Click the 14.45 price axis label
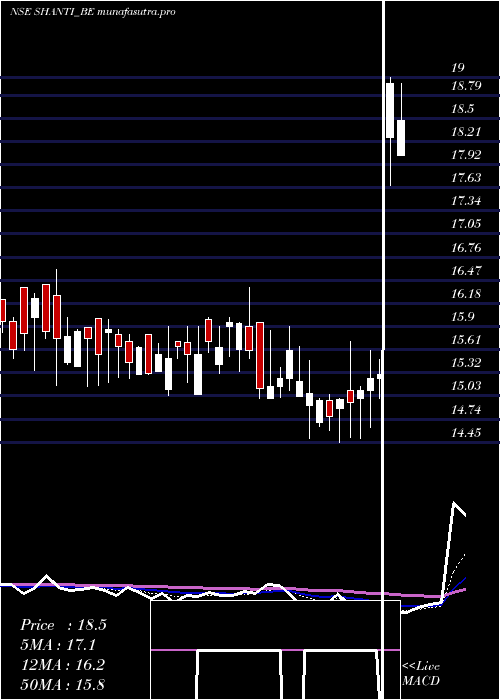The width and height of the screenshot is (500, 700). (466, 432)
